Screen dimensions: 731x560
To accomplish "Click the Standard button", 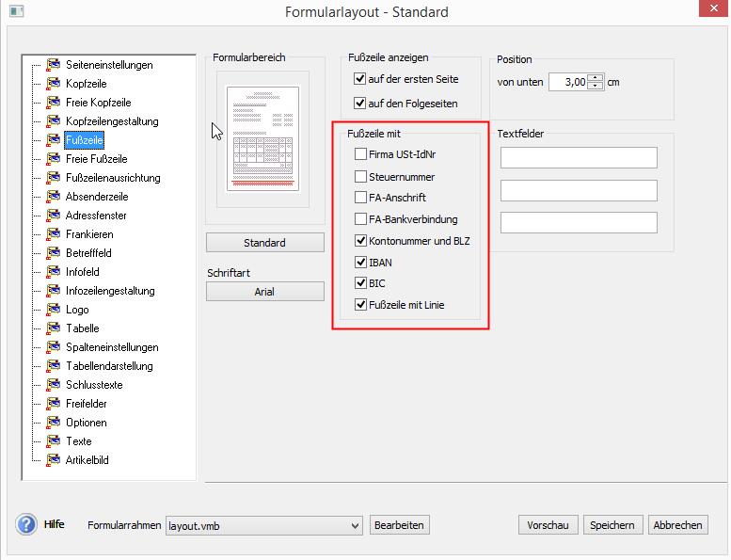I will click(264, 243).
